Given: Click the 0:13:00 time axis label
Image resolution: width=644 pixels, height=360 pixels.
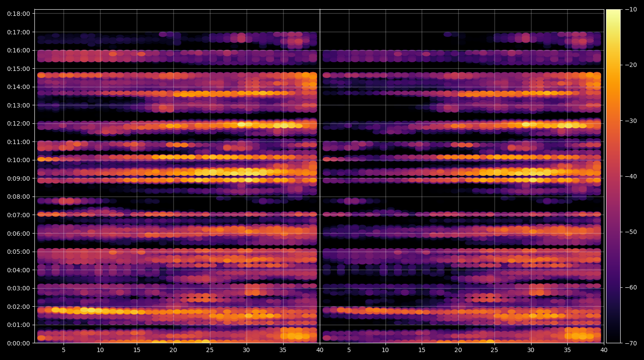Looking at the screenshot, I should pyautogui.click(x=19, y=105).
